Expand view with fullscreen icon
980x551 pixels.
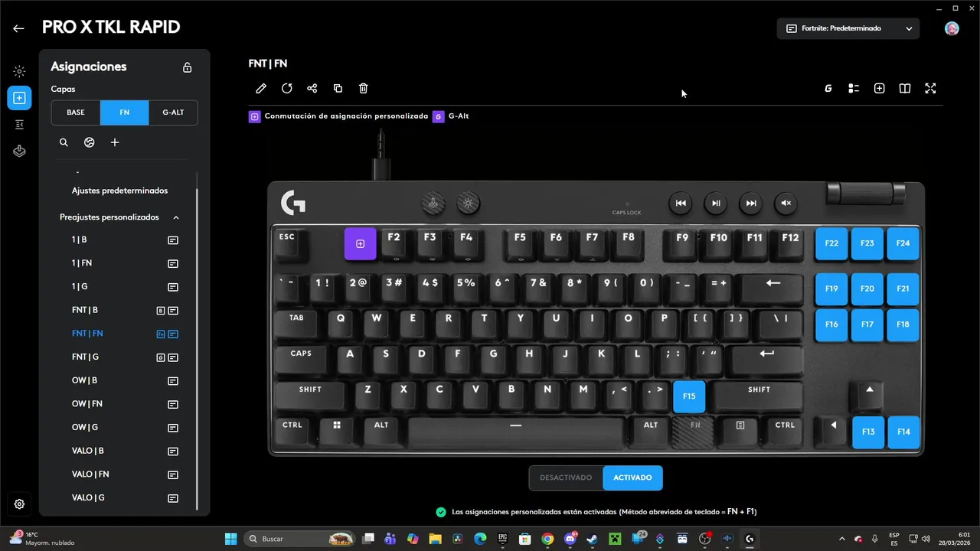point(930,89)
